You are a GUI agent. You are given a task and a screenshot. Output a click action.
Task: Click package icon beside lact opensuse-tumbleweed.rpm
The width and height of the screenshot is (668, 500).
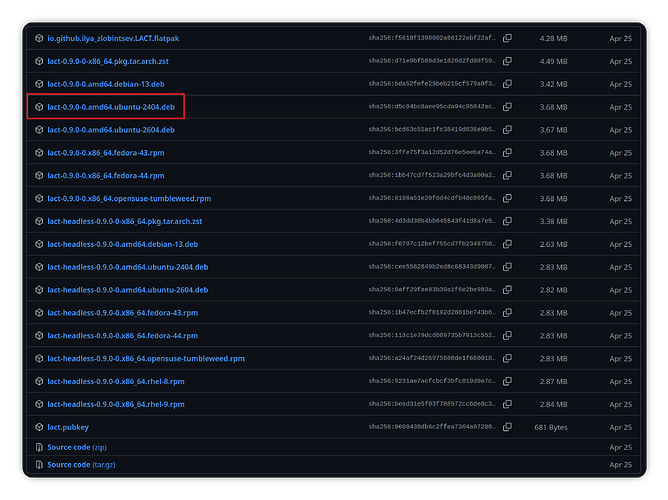point(39,198)
